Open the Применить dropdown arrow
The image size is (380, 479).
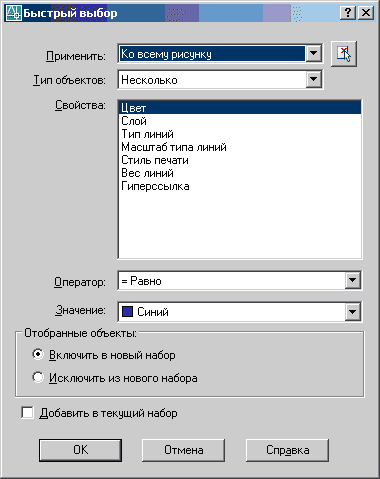pyautogui.click(x=313, y=53)
